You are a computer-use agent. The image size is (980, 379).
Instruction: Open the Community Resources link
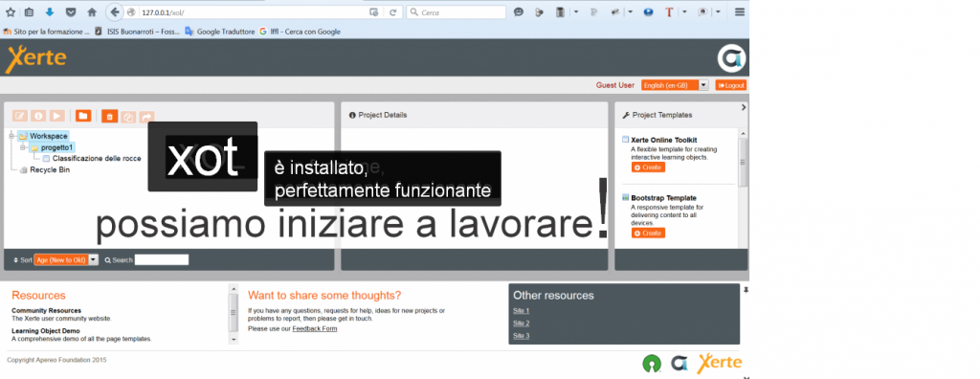pyautogui.click(x=46, y=310)
